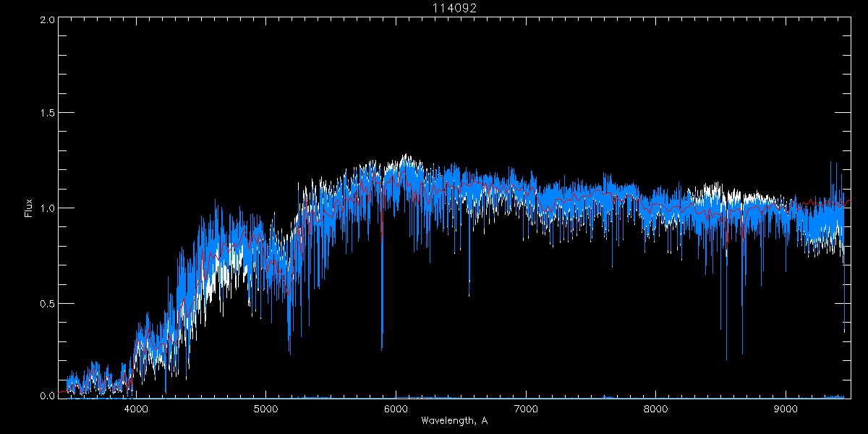The image size is (868, 434).
Task: Click the 1.0 flux tick label
Action: click(47, 208)
